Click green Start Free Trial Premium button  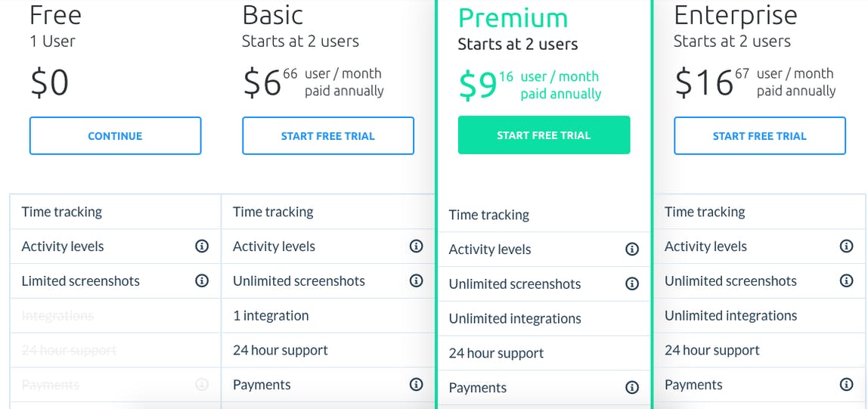tap(544, 135)
